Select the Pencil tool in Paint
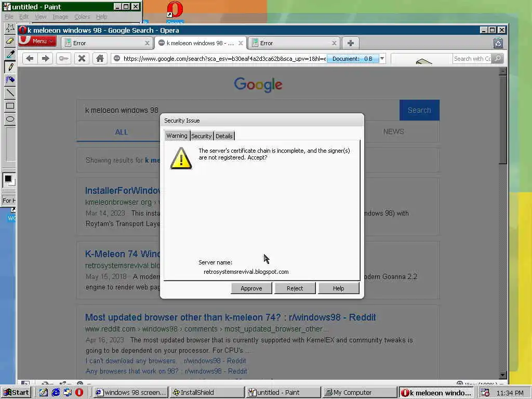The width and height of the screenshot is (532, 399). click(x=10, y=67)
